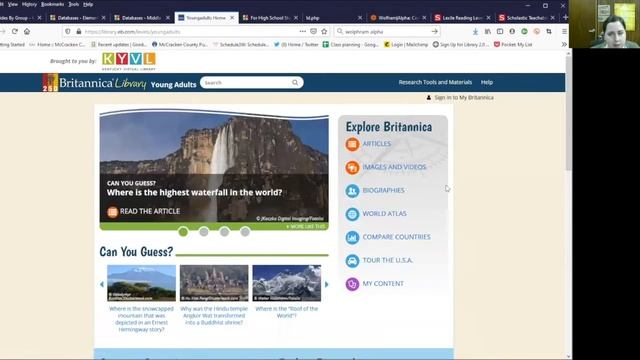Screen dimensions: 640x360
Task: Open the Biographies icon
Action: 352,191
